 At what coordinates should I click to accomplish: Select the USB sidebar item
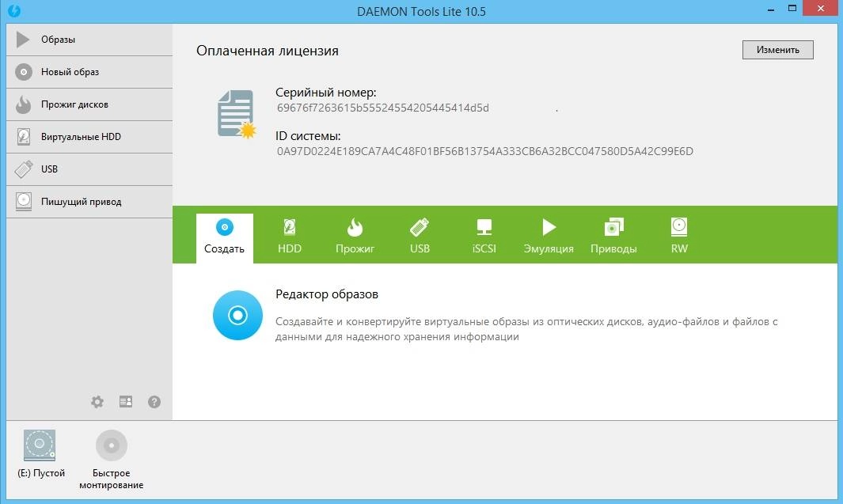pyautogui.click(x=89, y=169)
